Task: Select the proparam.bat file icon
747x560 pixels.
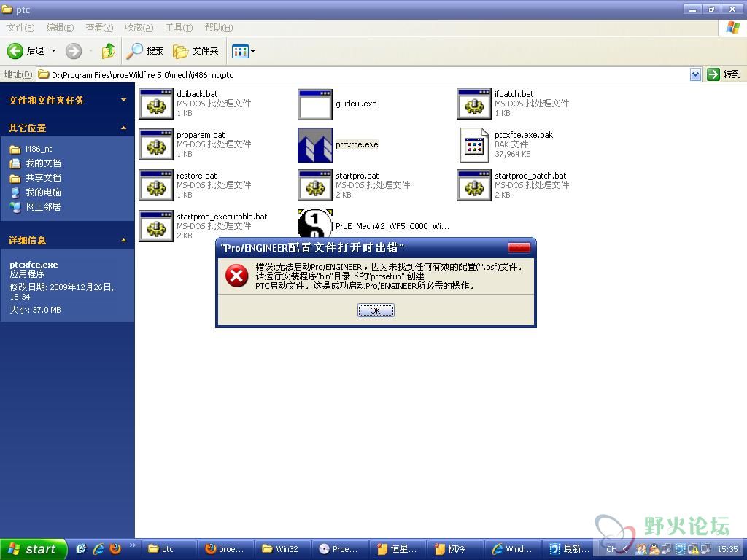Action: [x=156, y=145]
